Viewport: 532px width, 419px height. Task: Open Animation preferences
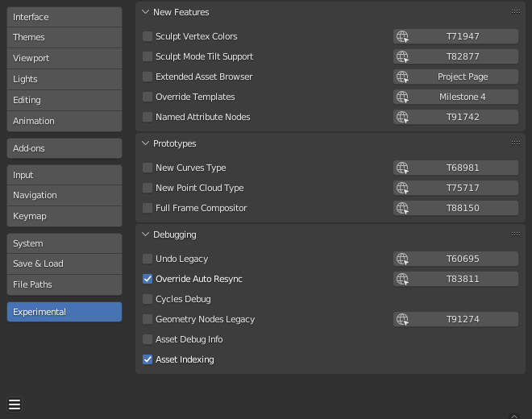click(64, 121)
